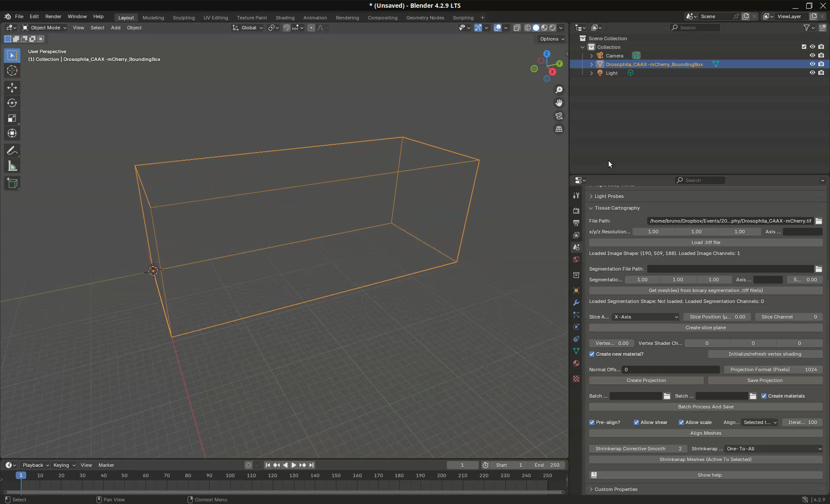
Task: Select the Rotate tool
Action: tap(12, 103)
